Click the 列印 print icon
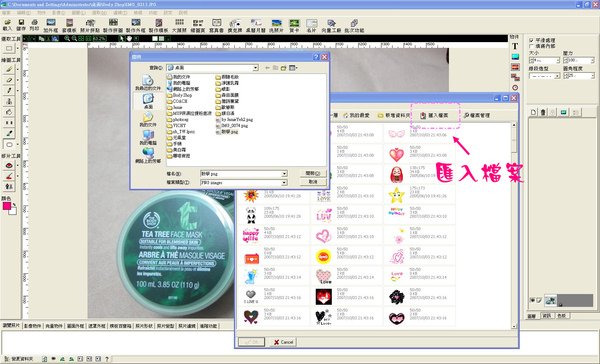Viewport: 600px width, 364px height. pos(34,25)
